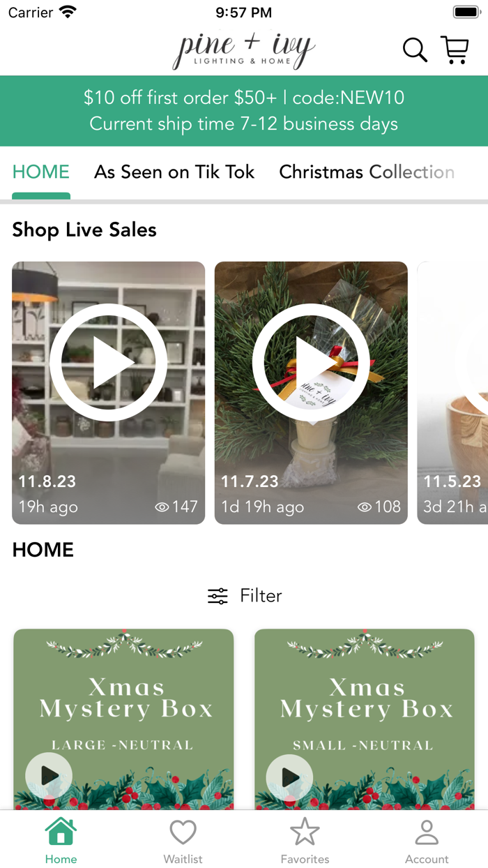488x868 pixels.
Task: Select the HOME tab
Action: [41, 172]
